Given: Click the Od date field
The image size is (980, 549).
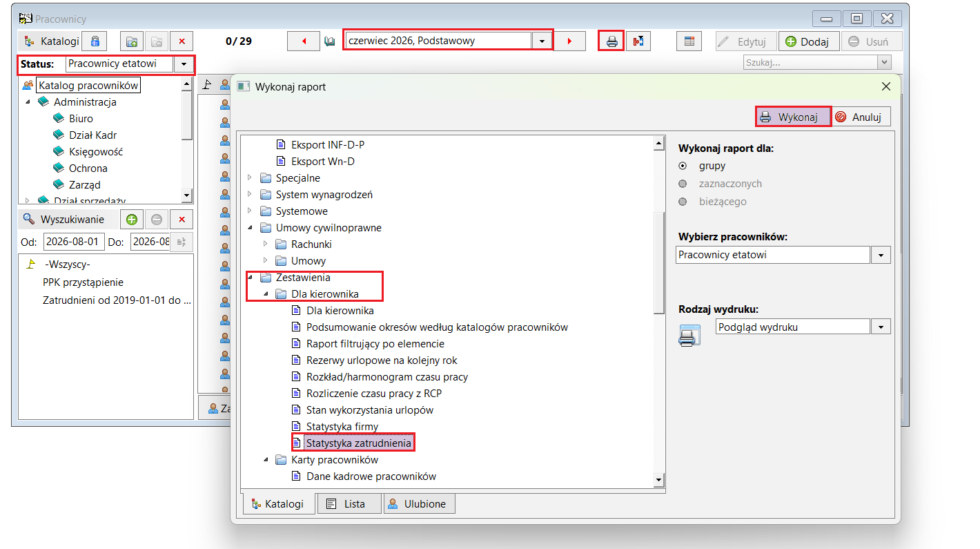Looking at the screenshot, I should [74, 242].
